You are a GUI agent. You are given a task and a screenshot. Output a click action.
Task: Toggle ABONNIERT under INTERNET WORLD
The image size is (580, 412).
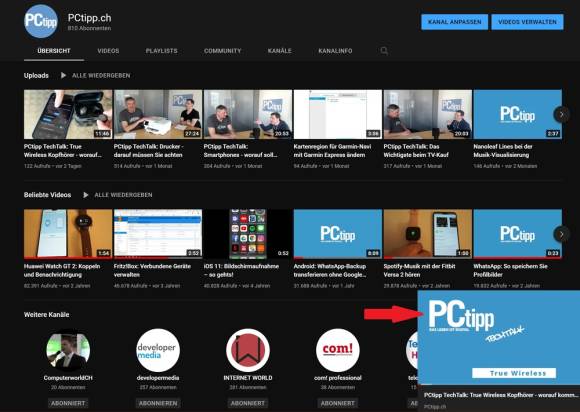tap(248, 403)
